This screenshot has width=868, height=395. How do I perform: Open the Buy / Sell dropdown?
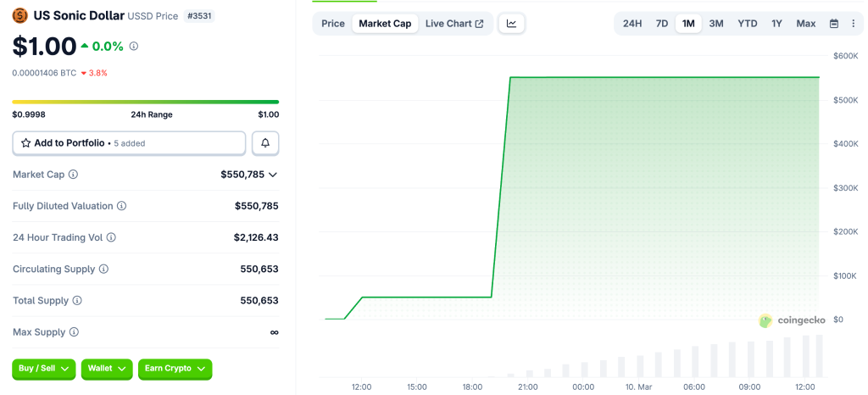(x=43, y=369)
